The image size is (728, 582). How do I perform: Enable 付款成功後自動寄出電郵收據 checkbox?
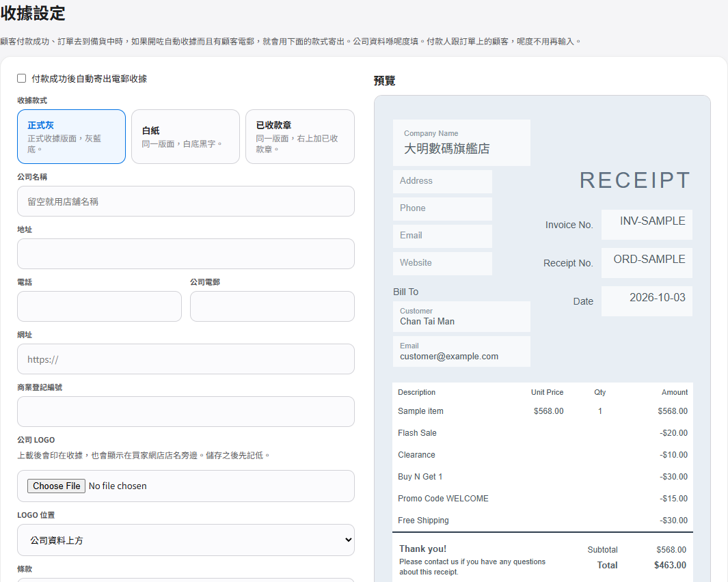21,79
